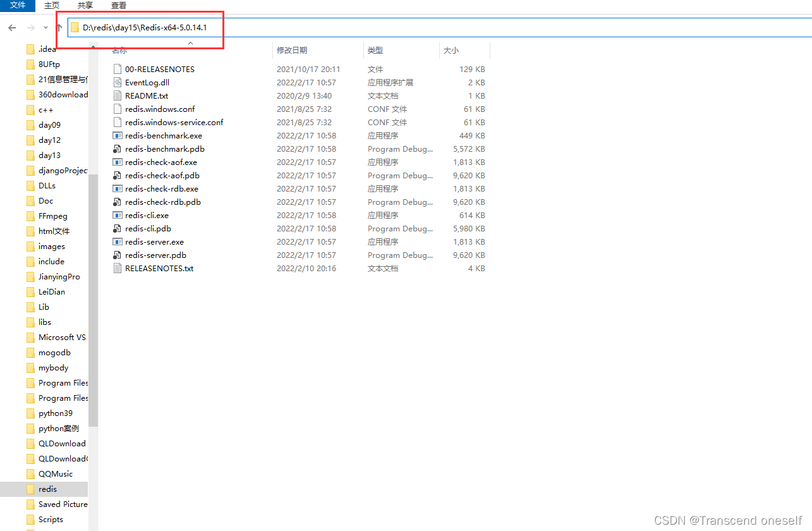The height and width of the screenshot is (531, 812).
Task: Click the sidebar vertical scrollbar thumb
Action: [94, 300]
